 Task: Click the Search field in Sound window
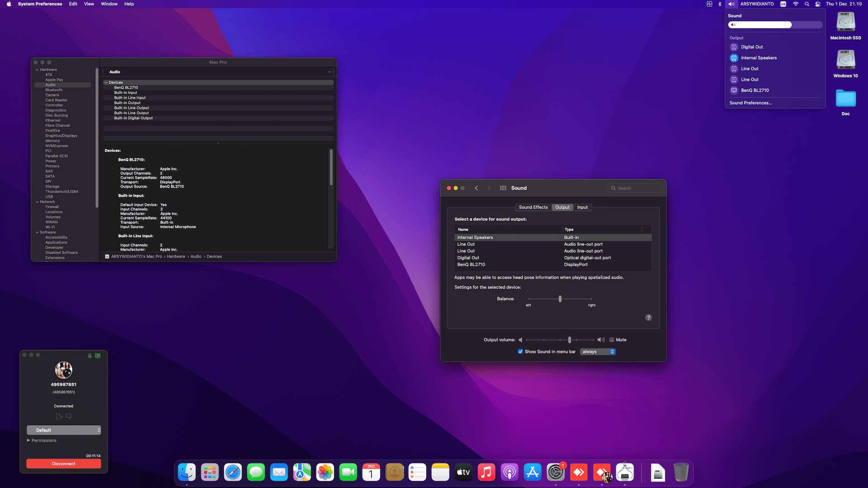(x=635, y=188)
